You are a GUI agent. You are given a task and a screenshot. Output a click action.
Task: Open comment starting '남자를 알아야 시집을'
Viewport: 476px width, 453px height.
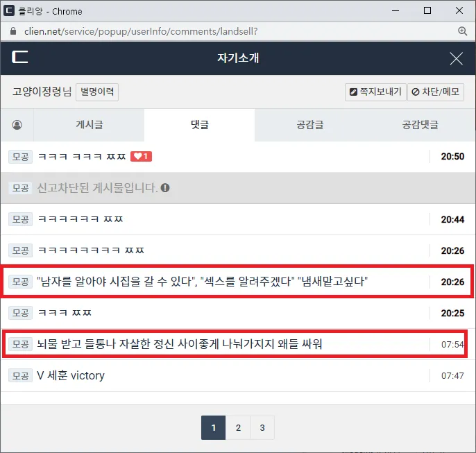pos(202,282)
